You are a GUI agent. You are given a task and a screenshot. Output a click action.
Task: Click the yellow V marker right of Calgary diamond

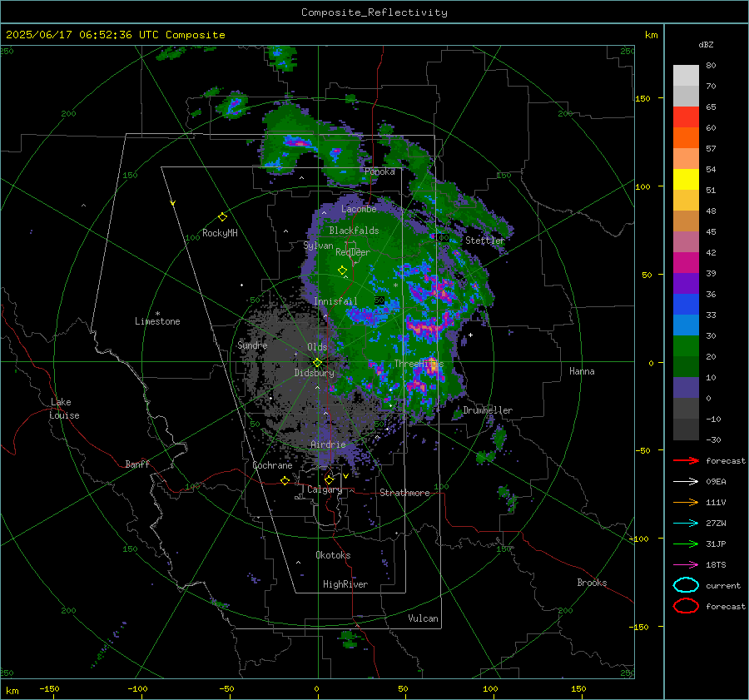coord(346,476)
